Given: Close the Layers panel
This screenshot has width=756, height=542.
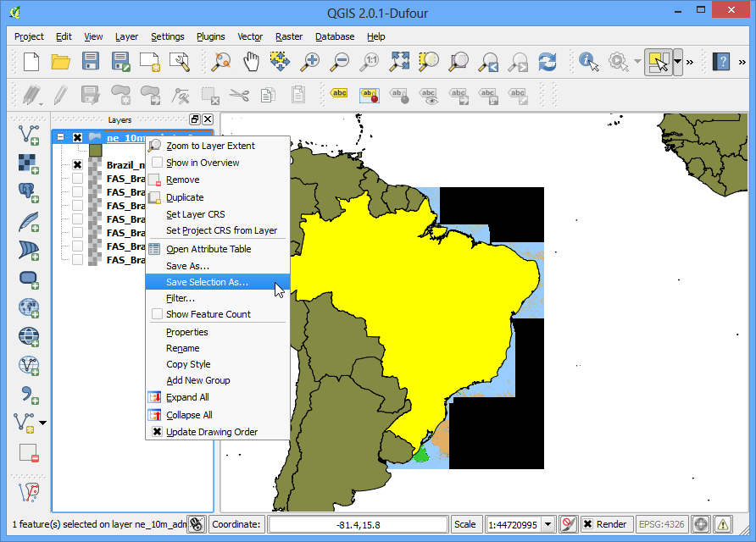Looking at the screenshot, I should (x=208, y=119).
